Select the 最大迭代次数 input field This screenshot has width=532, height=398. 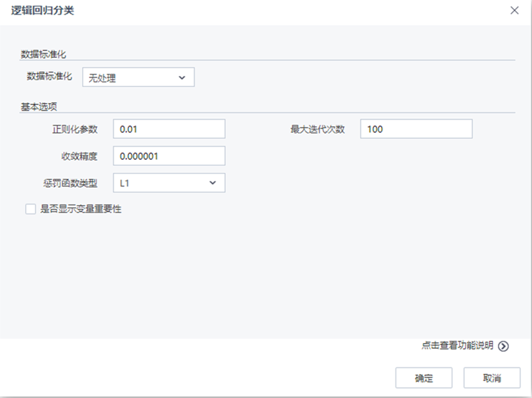(x=416, y=129)
